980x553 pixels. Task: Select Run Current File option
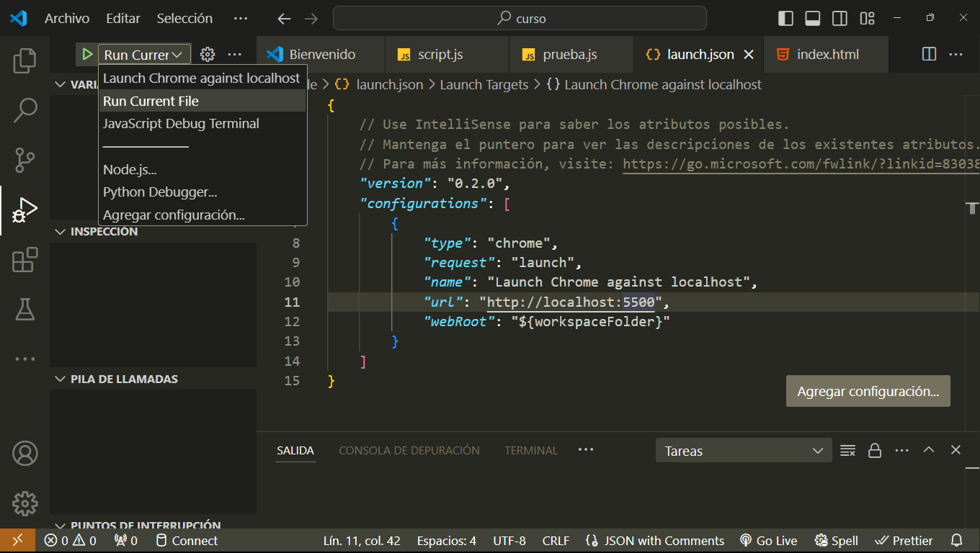(x=202, y=101)
